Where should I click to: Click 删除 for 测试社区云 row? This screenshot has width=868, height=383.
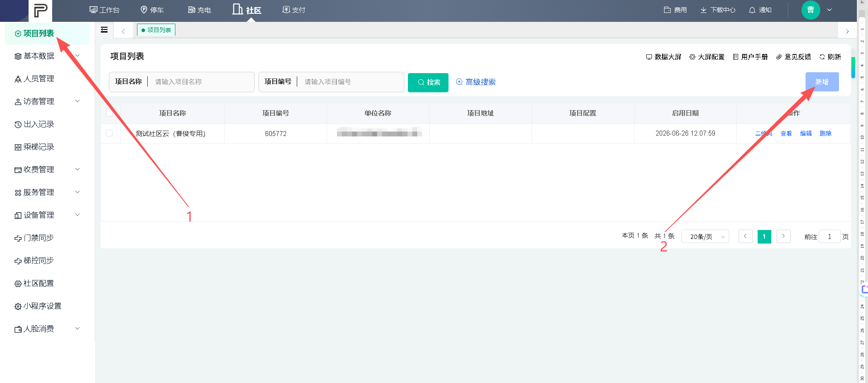click(x=826, y=133)
